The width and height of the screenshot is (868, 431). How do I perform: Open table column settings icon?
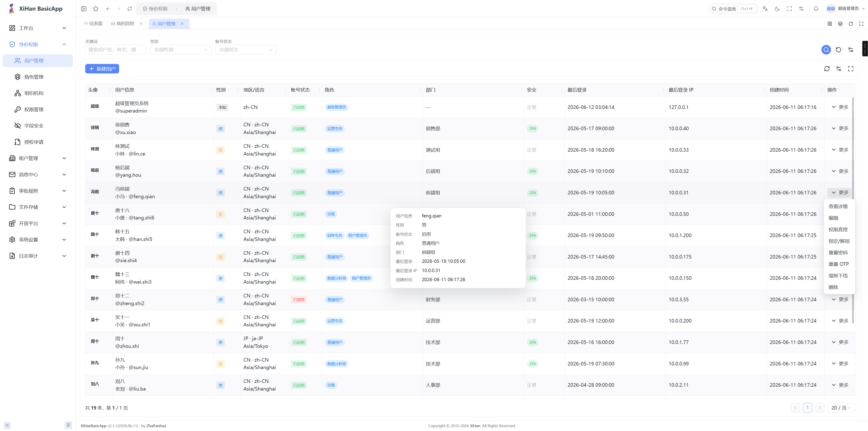coord(839,69)
